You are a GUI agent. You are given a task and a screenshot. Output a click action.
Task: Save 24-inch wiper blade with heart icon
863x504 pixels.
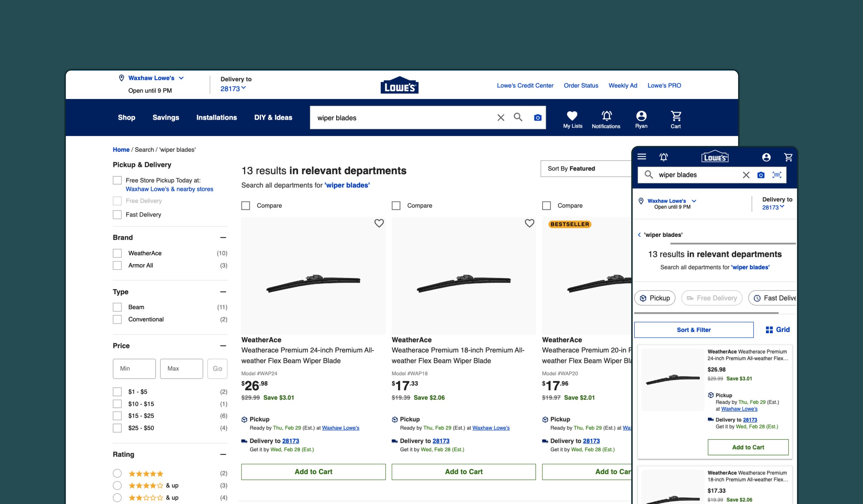point(379,223)
